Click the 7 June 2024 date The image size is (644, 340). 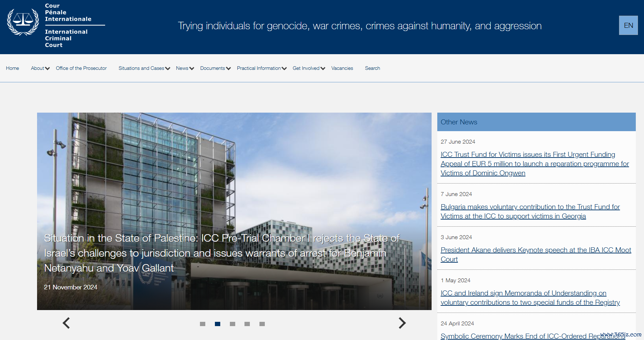pyautogui.click(x=456, y=194)
